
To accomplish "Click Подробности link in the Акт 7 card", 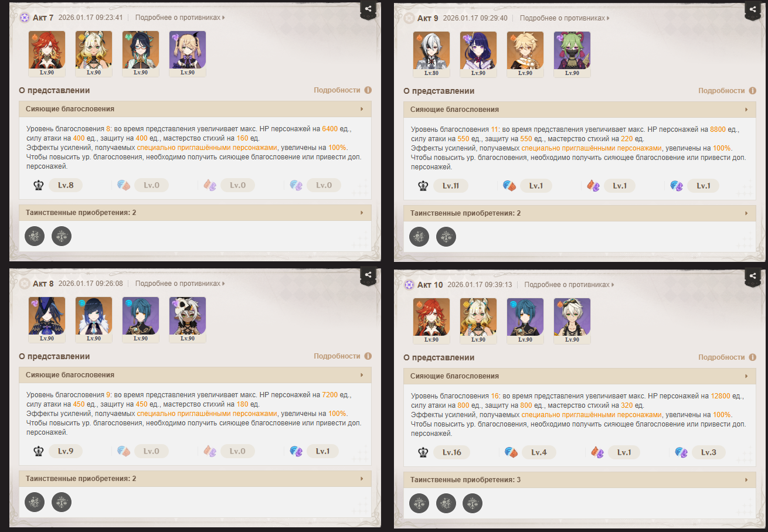I will (x=337, y=90).
